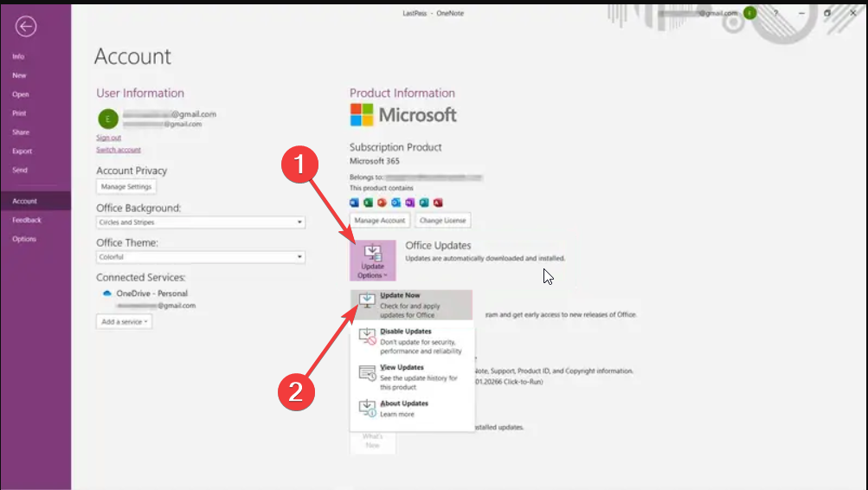Click the What's New button
The height and width of the screenshot is (490, 868).
(x=372, y=442)
